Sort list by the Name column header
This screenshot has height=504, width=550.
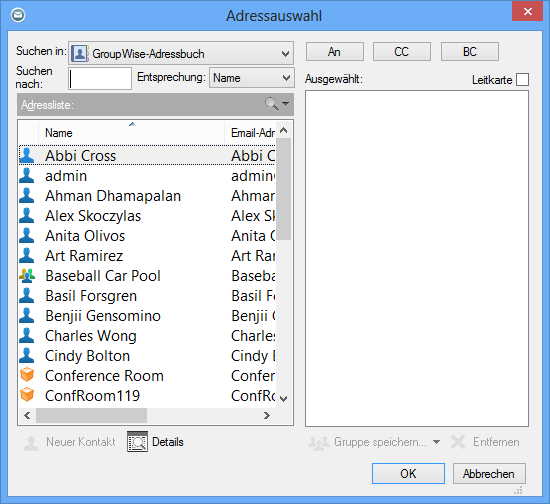click(x=132, y=133)
